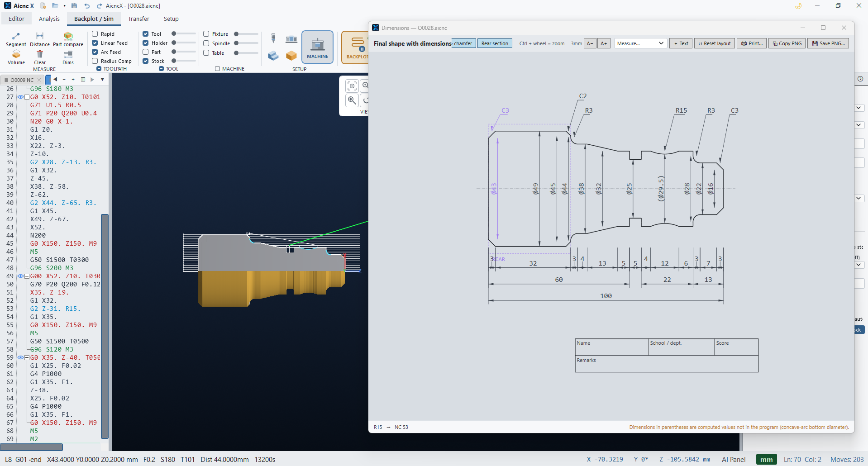
Task: Click the Save PNG... button
Action: [x=828, y=43]
